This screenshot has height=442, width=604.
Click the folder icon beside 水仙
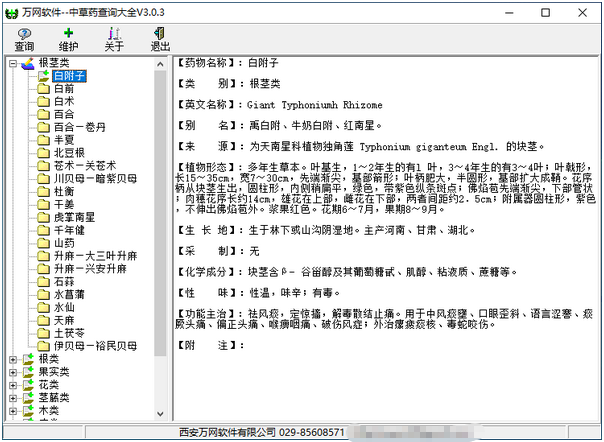pos(43,308)
